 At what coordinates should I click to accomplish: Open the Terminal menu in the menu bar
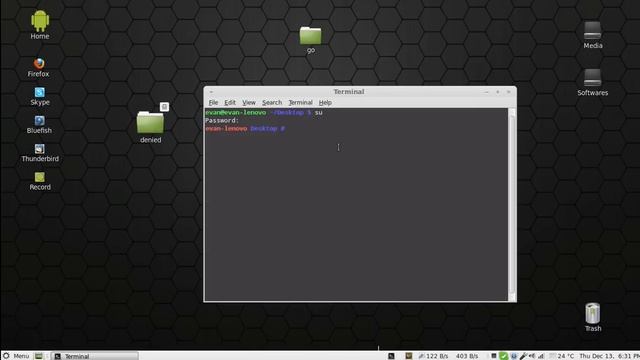pyautogui.click(x=300, y=102)
